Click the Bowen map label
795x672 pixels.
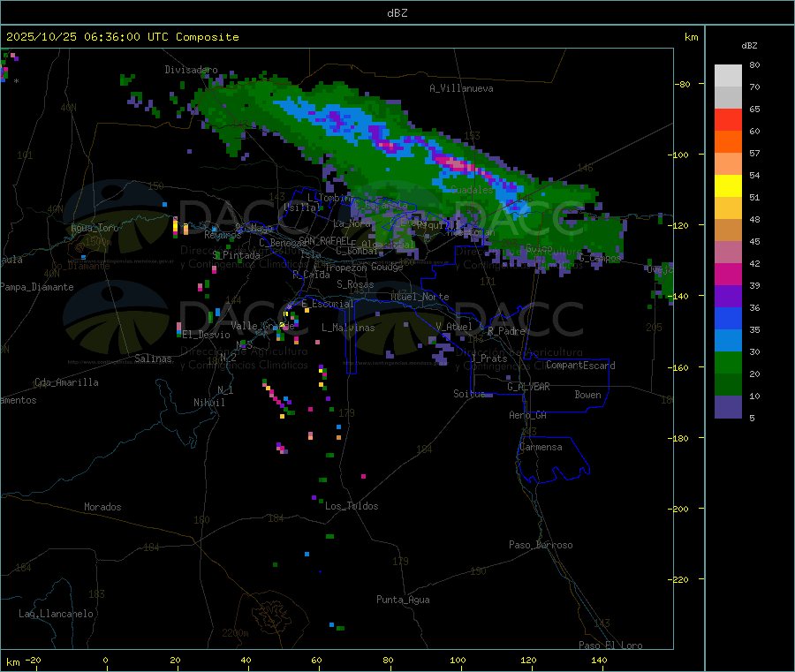pos(587,395)
